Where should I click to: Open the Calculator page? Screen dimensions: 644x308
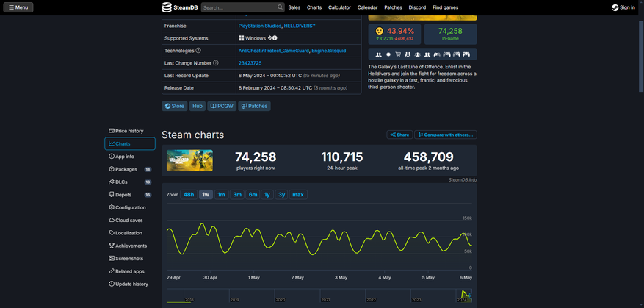[x=340, y=7]
